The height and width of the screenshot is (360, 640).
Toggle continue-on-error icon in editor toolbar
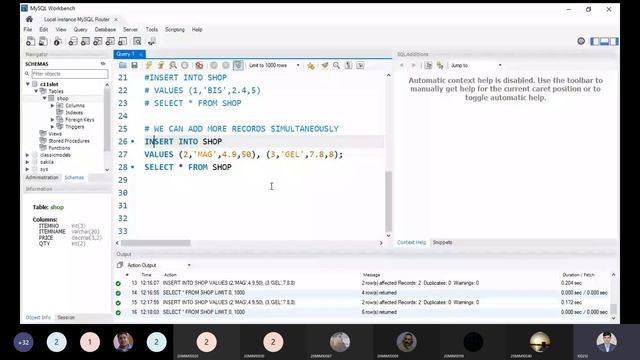coord(199,65)
